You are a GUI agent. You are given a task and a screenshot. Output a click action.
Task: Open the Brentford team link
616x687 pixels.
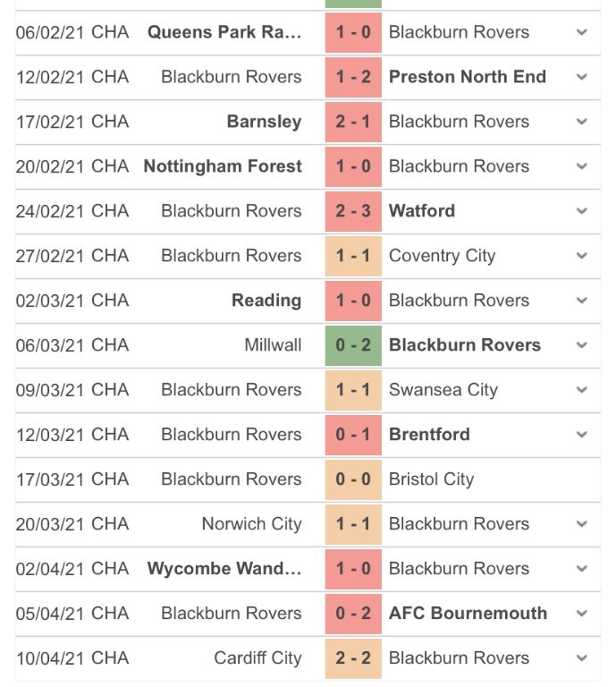(x=430, y=435)
